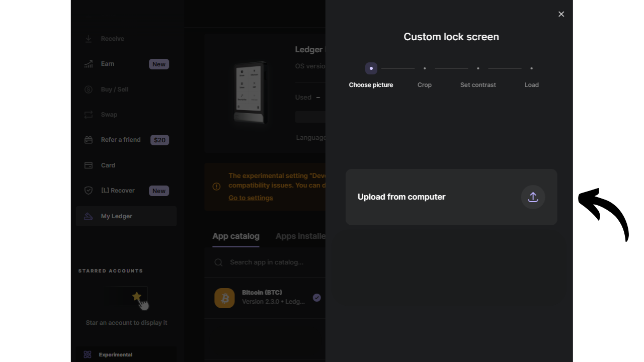Click the Receive download icon in sidebar
The width and height of the screenshot is (644, 362).
[89, 39]
